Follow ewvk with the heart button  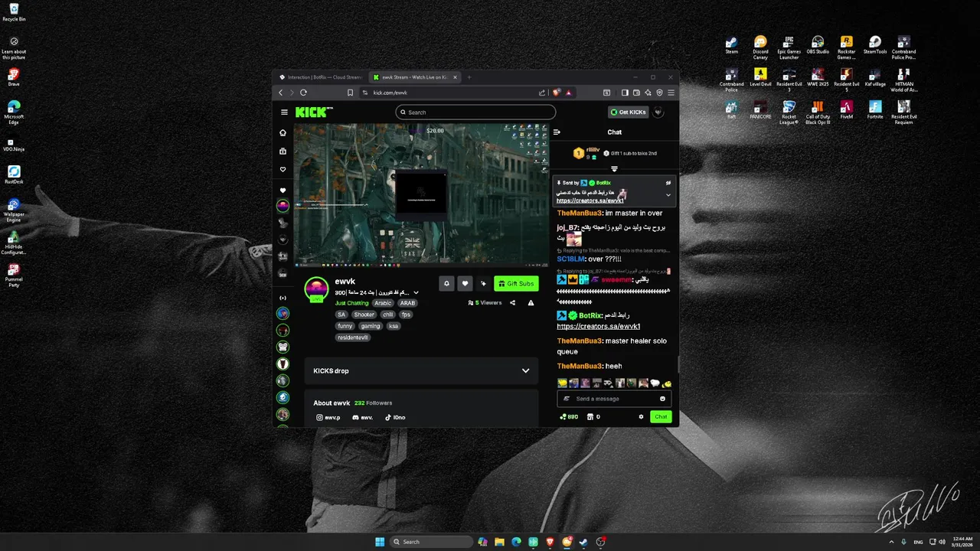465,283
